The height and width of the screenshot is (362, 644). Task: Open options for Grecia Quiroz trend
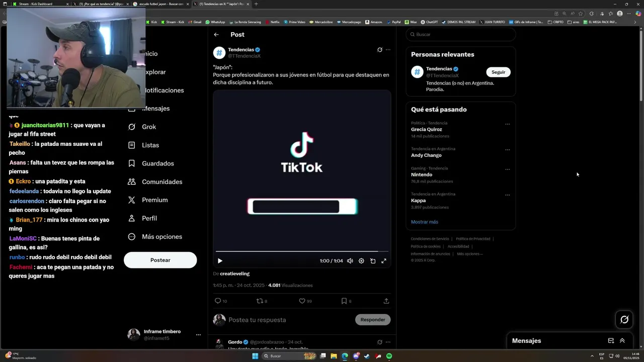point(507,124)
